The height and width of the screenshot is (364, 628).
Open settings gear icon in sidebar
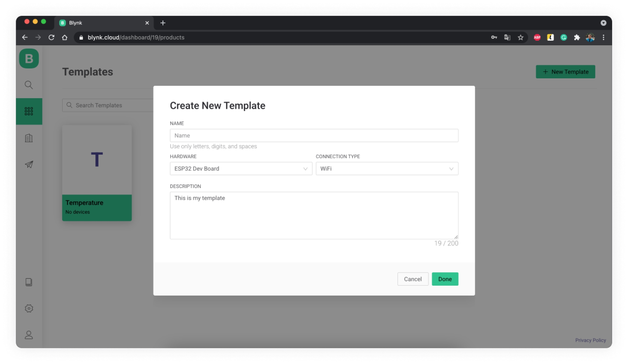(x=29, y=308)
